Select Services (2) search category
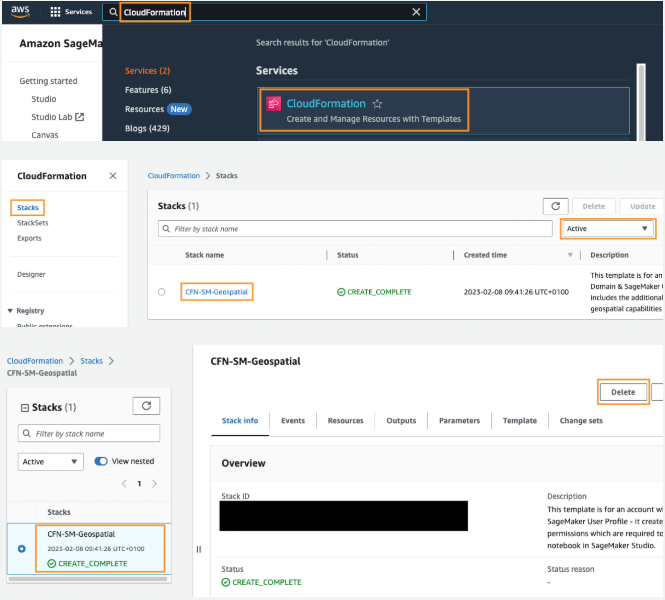This screenshot has height=600, width=665. (147, 71)
